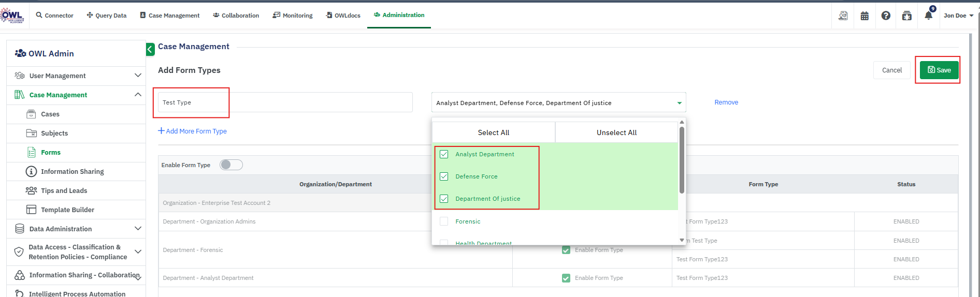Collapse the departments multi-select dropdown arrow
This screenshot has width=980, height=297.
(x=679, y=103)
